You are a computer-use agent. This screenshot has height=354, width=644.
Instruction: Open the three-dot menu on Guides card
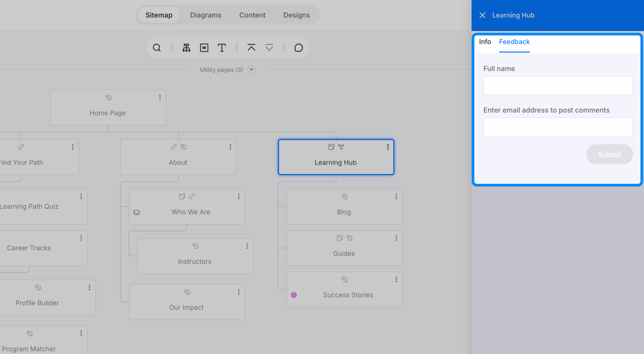coord(396,238)
